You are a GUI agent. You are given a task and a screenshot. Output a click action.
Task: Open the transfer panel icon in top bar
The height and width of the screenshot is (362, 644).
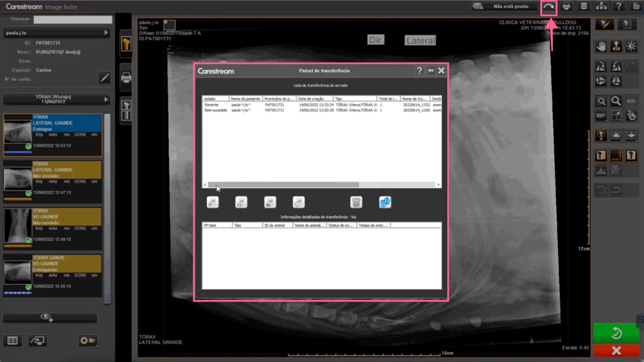point(548,7)
